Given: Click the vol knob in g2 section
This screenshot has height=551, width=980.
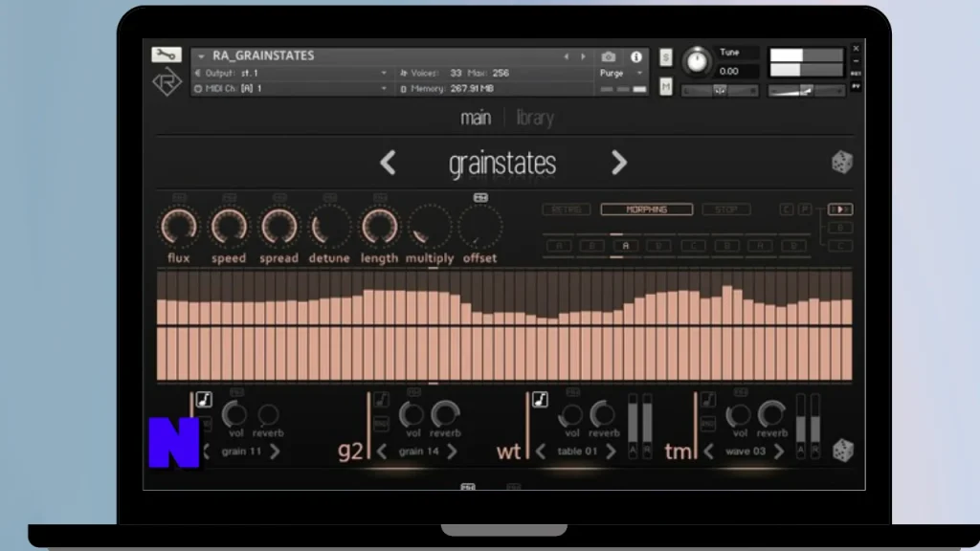Looking at the screenshot, I should [x=412, y=413].
